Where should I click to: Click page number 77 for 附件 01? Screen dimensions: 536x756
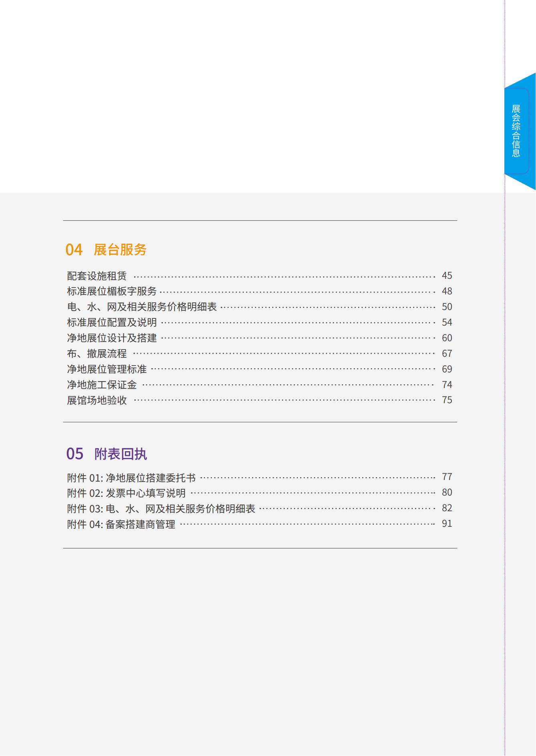click(x=447, y=477)
